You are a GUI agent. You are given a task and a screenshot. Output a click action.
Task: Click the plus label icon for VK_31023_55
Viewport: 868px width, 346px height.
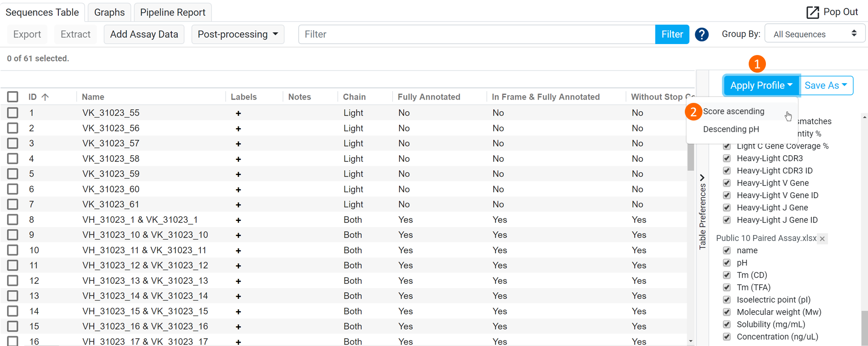tap(238, 113)
